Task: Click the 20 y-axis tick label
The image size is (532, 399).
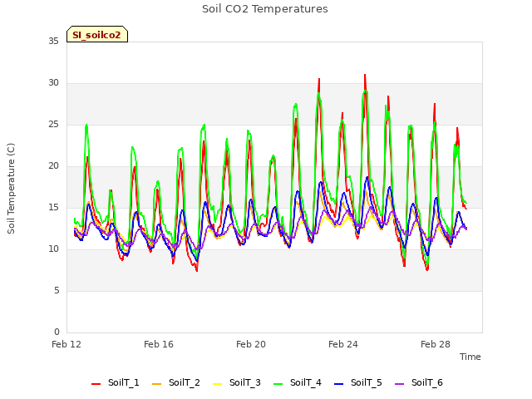Action: [x=53, y=166]
